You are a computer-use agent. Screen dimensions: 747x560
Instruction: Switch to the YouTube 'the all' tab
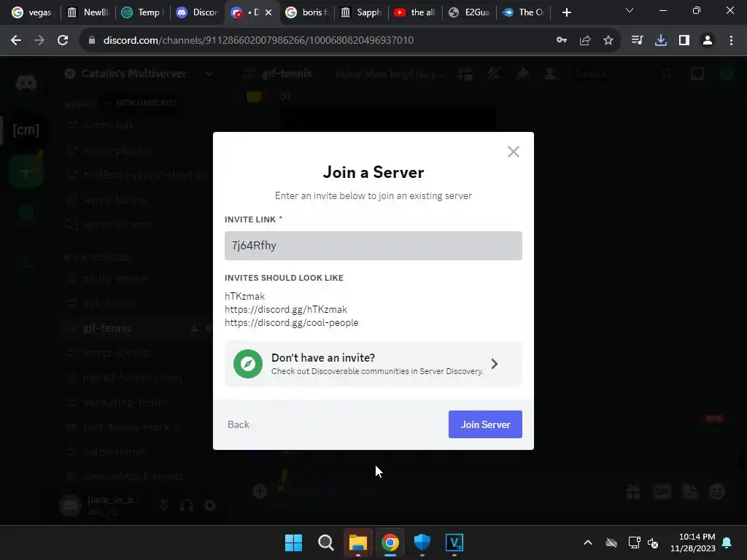pyautogui.click(x=415, y=12)
